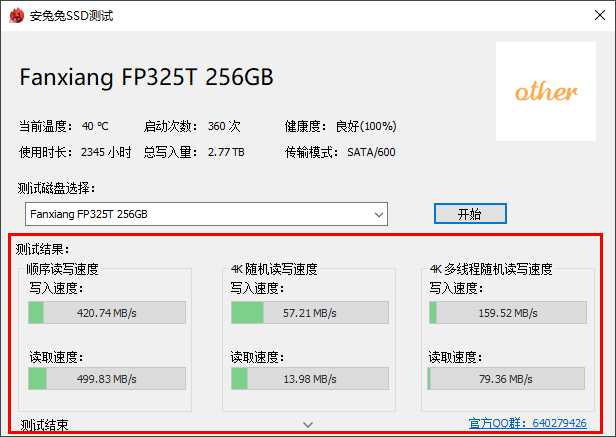Click the Fanxiang FP325T 256GB title heading
This screenshot has height=437, width=616.
pos(146,77)
